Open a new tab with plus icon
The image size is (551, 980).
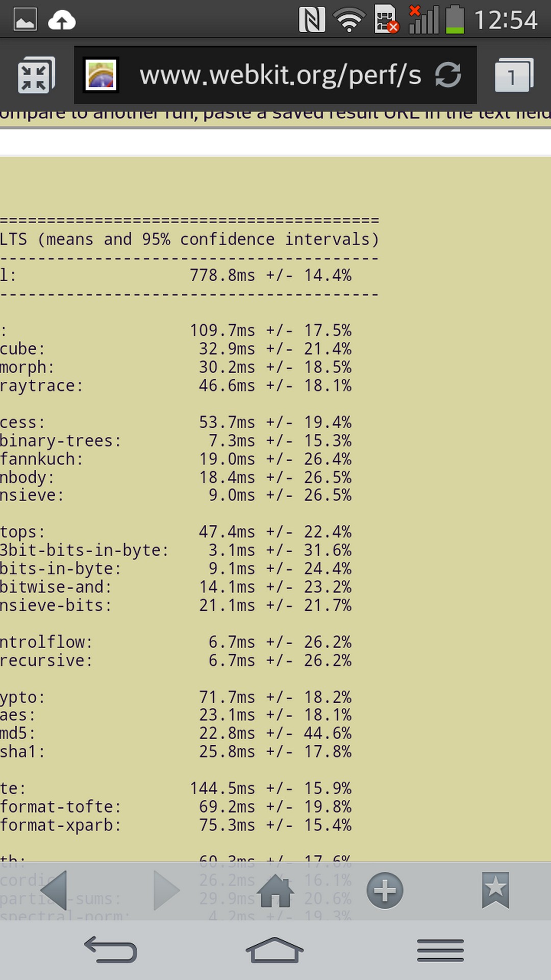385,891
